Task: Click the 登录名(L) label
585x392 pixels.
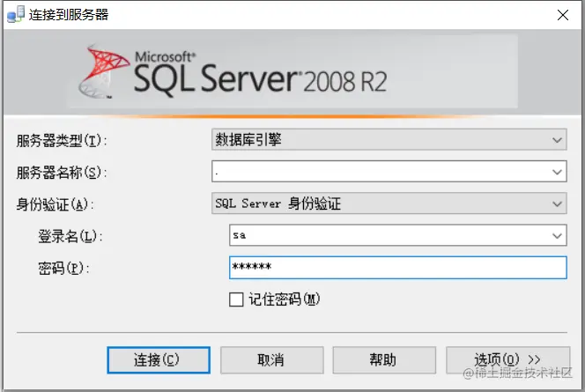Action: coord(70,236)
